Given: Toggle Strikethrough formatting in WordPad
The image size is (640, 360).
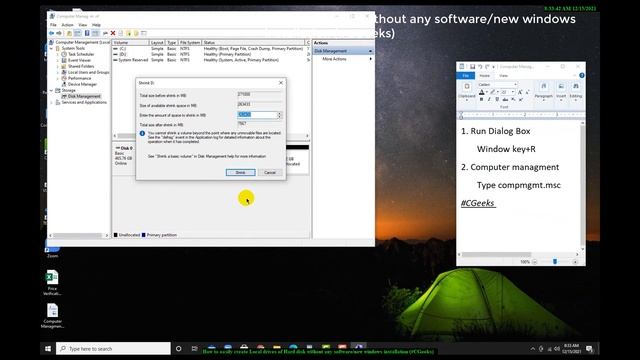Looking at the screenshot, I should [x=505, y=100].
